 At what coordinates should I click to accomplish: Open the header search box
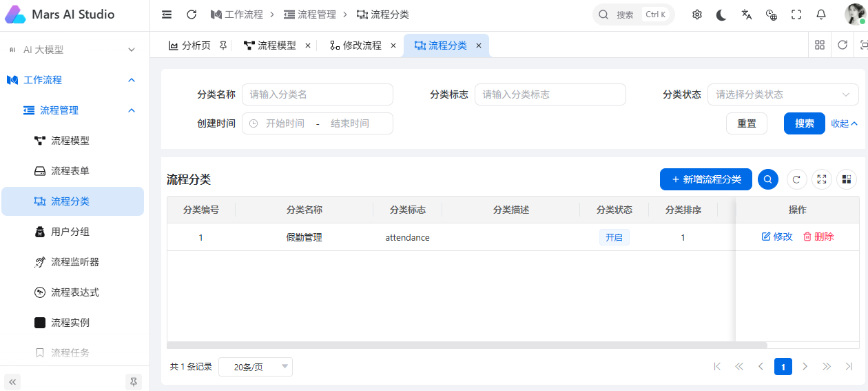click(634, 14)
